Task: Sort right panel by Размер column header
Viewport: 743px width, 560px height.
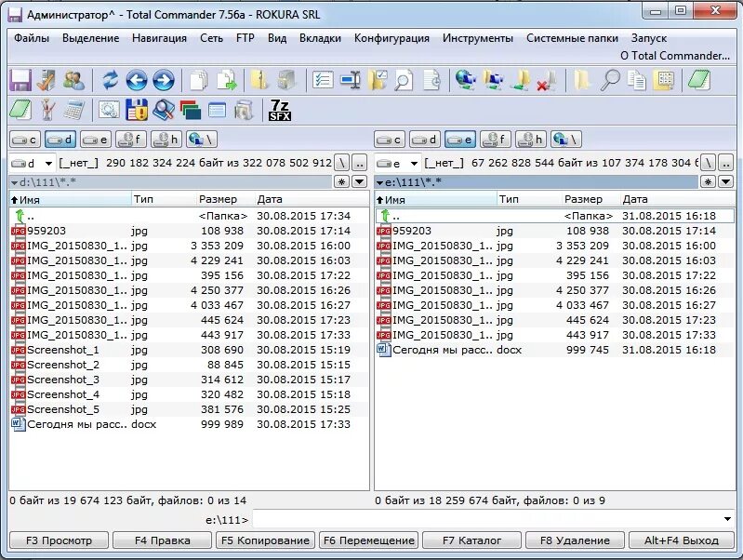Action: [x=590, y=199]
